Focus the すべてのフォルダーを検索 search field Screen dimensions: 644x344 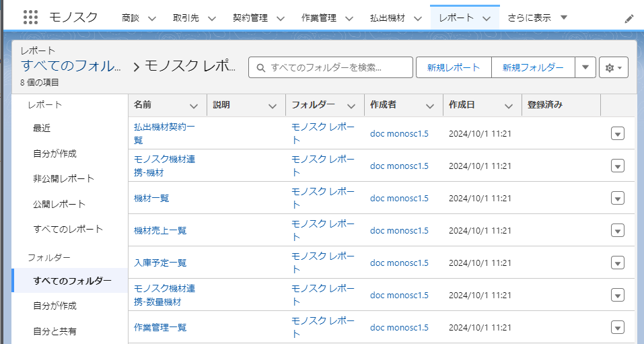(336, 67)
